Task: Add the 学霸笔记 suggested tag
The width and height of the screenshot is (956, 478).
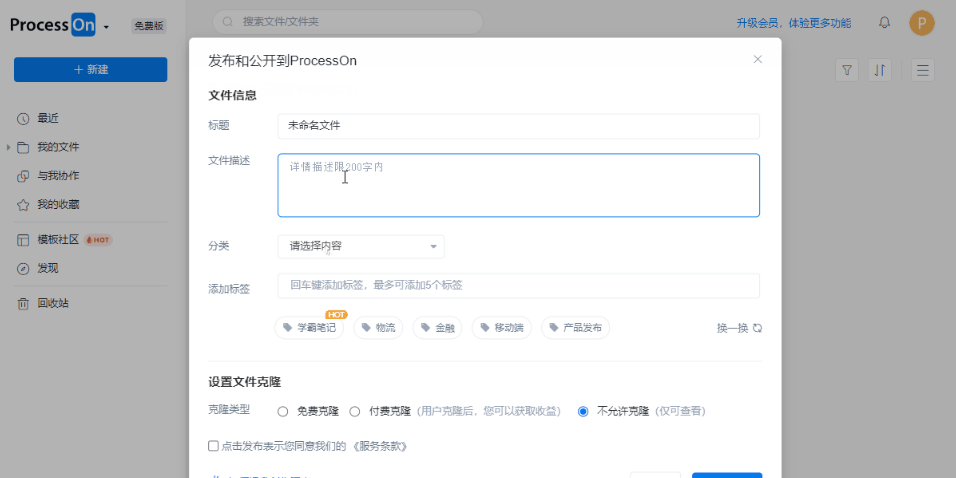Action: (309, 328)
